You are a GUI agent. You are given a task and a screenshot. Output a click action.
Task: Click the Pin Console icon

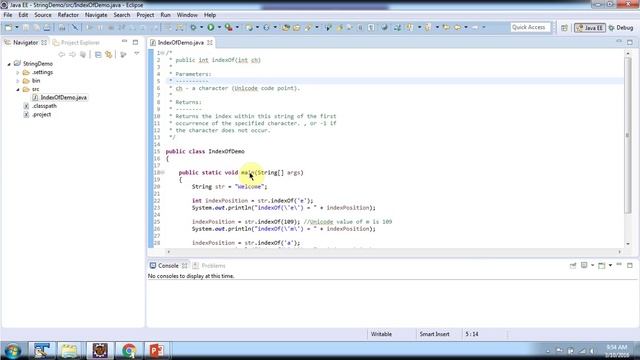[x=573, y=265]
